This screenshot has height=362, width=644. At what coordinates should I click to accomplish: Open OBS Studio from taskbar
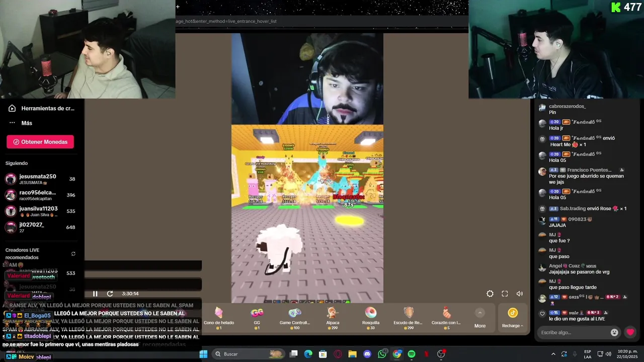tap(441, 354)
